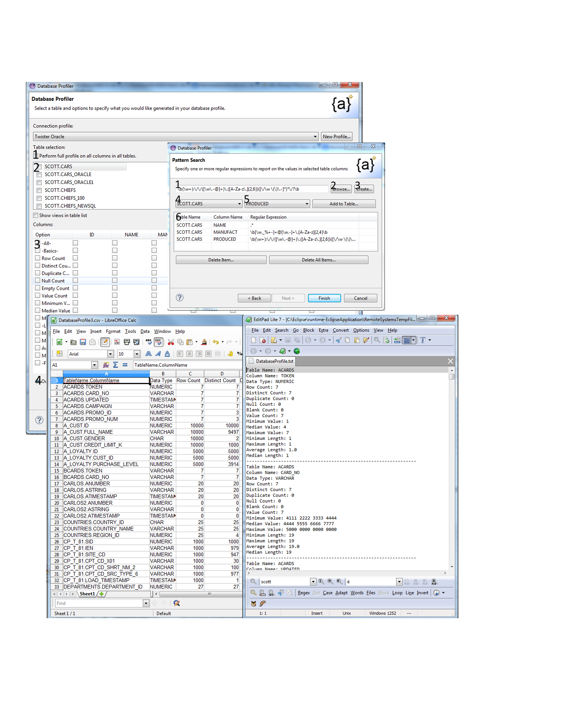Image resolution: width=566 pixels, height=728 pixels.
Task: Open replace text history dropdown in EditPad
Action: [x=399, y=582]
